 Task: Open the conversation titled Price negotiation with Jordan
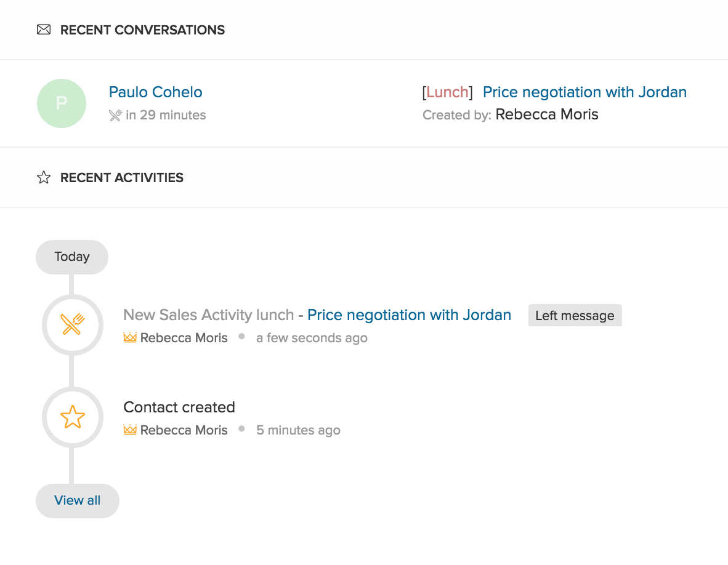click(584, 92)
